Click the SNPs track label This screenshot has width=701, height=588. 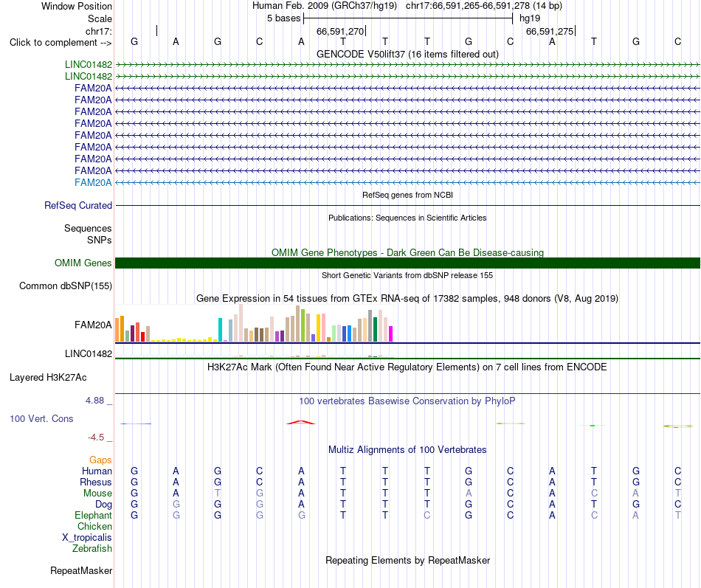[x=100, y=240]
